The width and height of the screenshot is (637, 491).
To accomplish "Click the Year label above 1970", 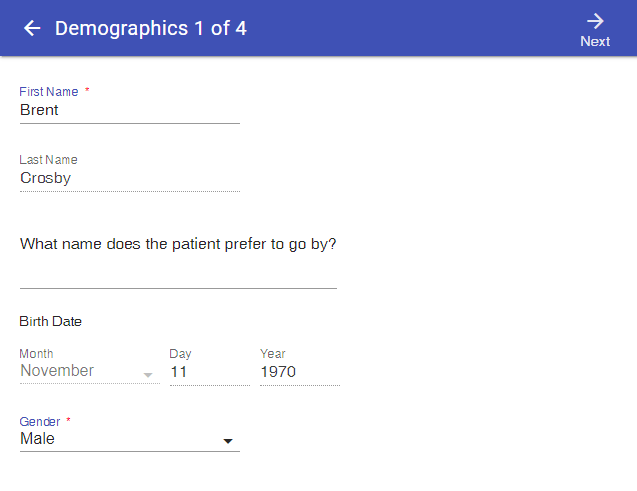I will coord(273,354).
